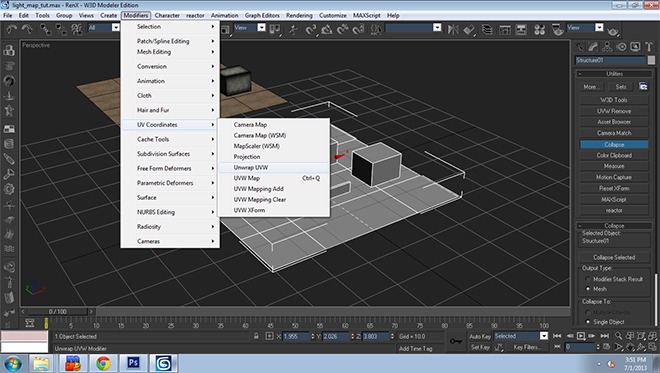This screenshot has height=373, width=660.
Task: Open the Layer Manager icon
Action: tap(487, 29)
